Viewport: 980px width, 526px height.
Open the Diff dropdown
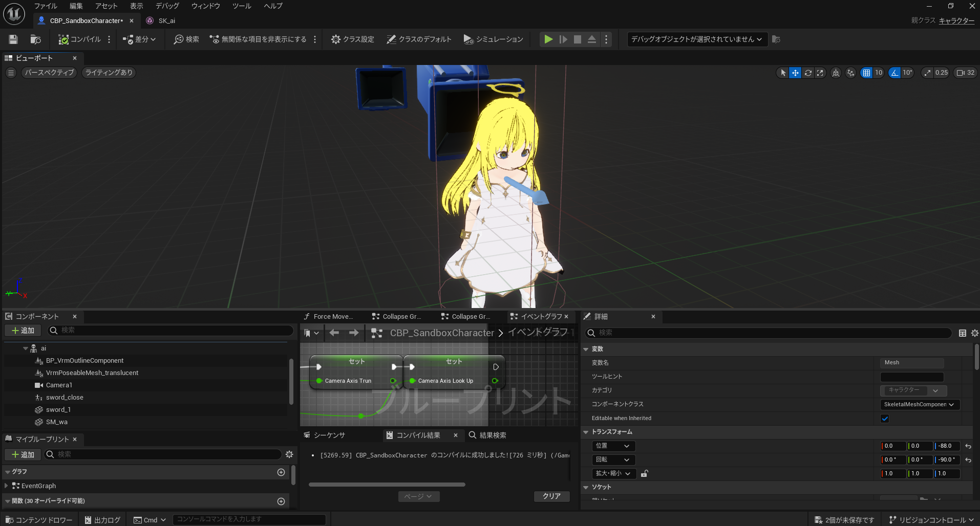[139, 39]
